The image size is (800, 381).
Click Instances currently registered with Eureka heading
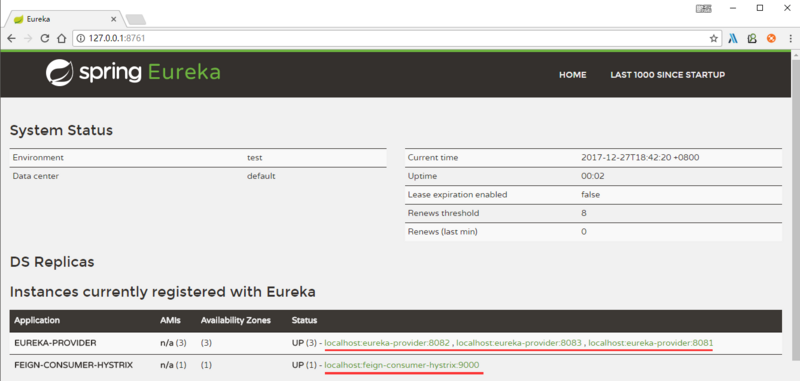[x=163, y=292]
